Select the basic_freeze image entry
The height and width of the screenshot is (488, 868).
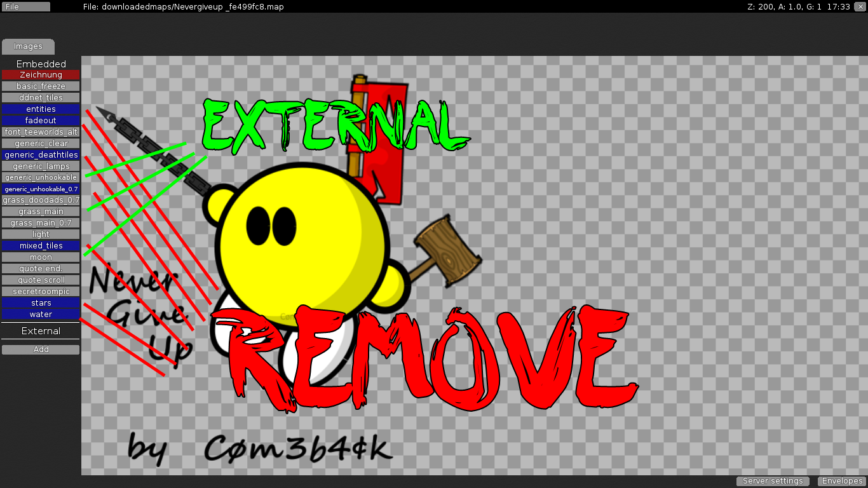coord(41,86)
